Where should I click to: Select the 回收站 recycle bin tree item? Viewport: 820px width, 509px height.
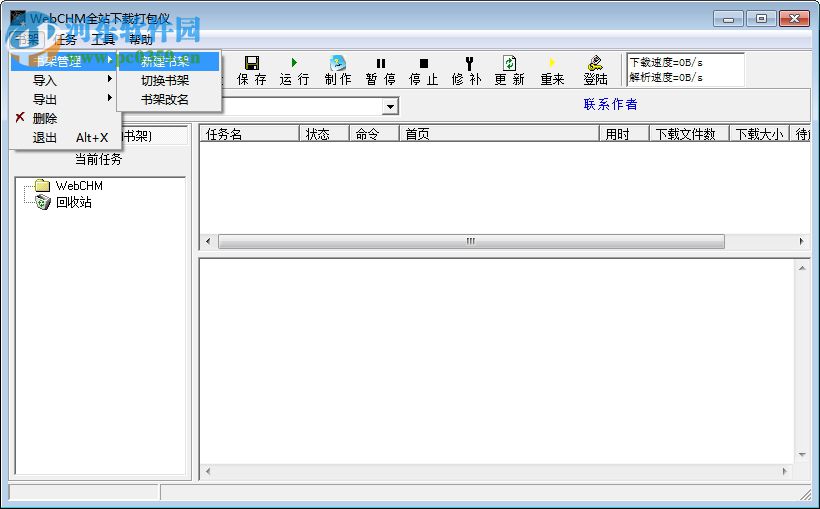63,202
